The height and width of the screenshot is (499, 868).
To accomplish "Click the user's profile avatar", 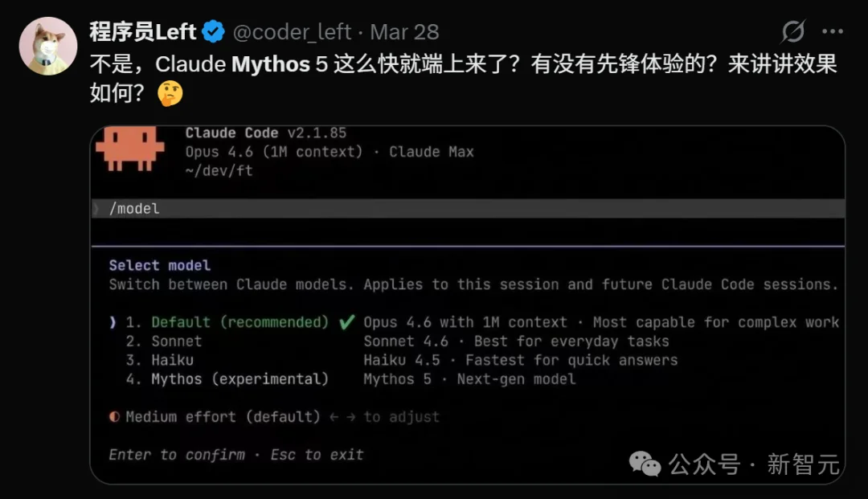I will tap(48, 46).
